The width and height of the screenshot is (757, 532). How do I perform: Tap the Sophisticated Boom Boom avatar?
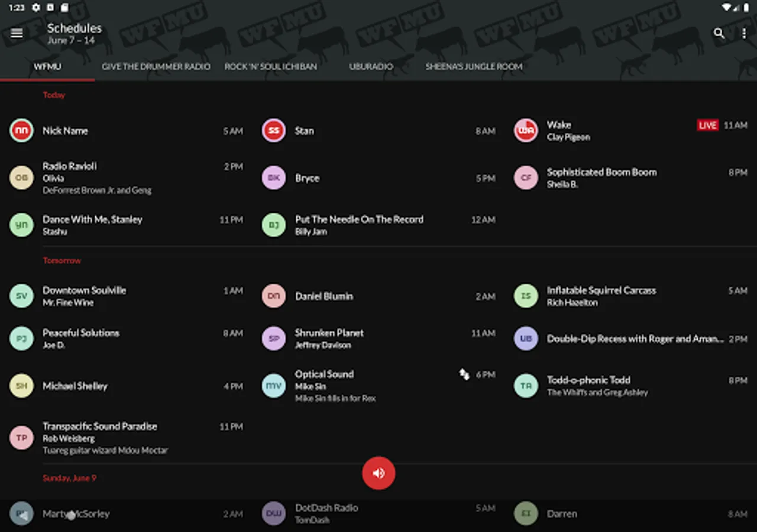[x=526, y=178]
